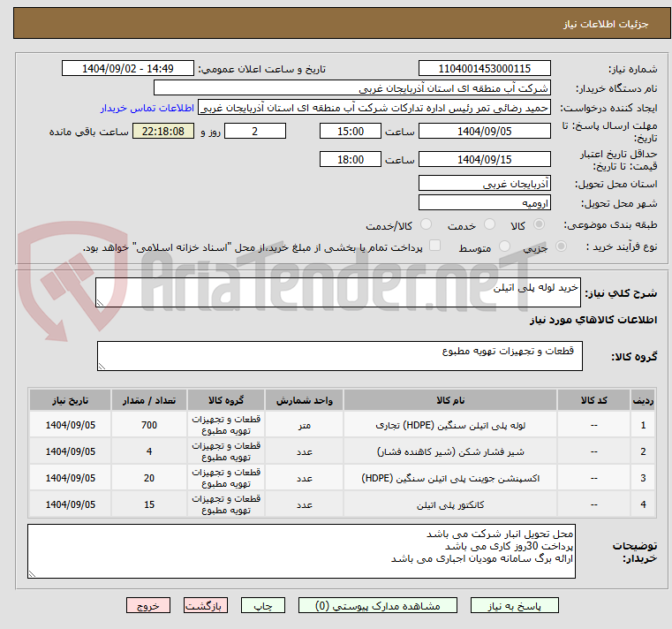Screen dimensions: 672x629
Task: Select the کالا/خدمت radio button
Action: [426, 224]
